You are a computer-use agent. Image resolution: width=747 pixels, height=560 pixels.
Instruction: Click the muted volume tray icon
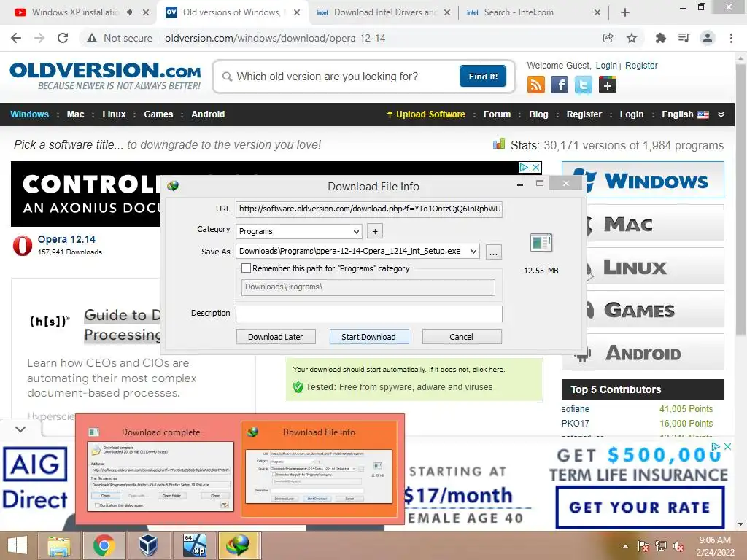click(x=678, y=546)
